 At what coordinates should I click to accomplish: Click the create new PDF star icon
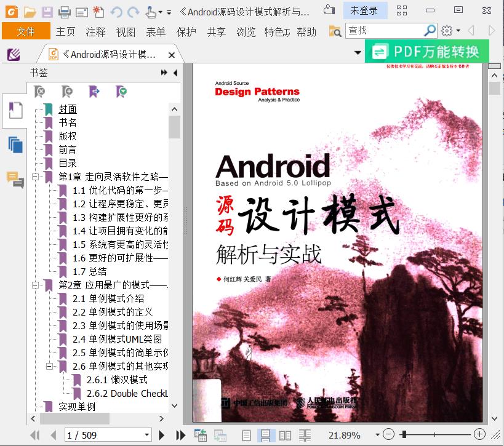point(98,12)
